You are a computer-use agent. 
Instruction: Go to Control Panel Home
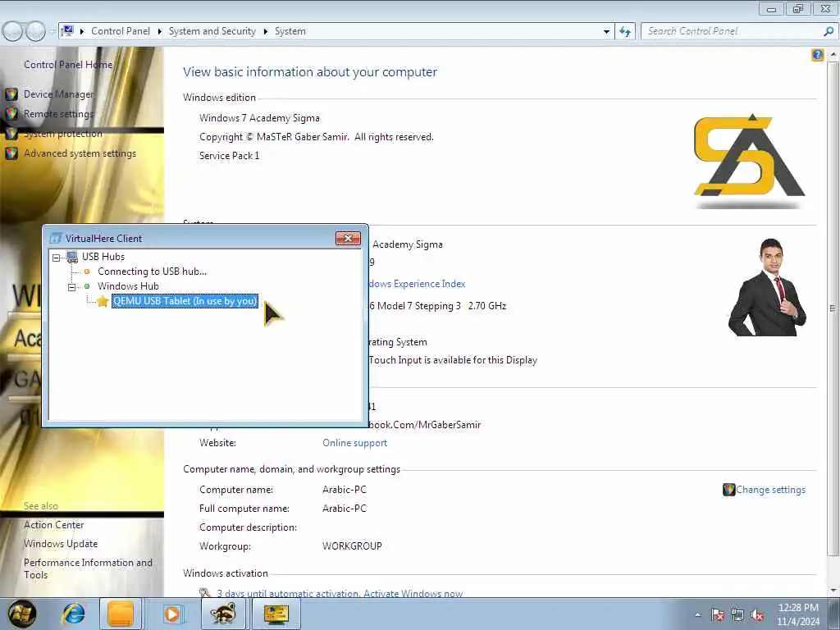[68, 65]
